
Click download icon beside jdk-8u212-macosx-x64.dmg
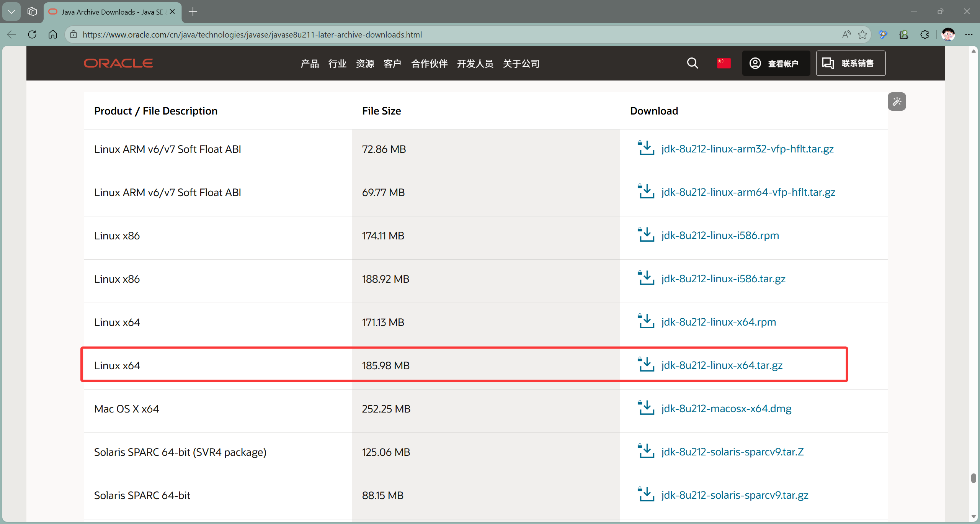tap(646, 408)
